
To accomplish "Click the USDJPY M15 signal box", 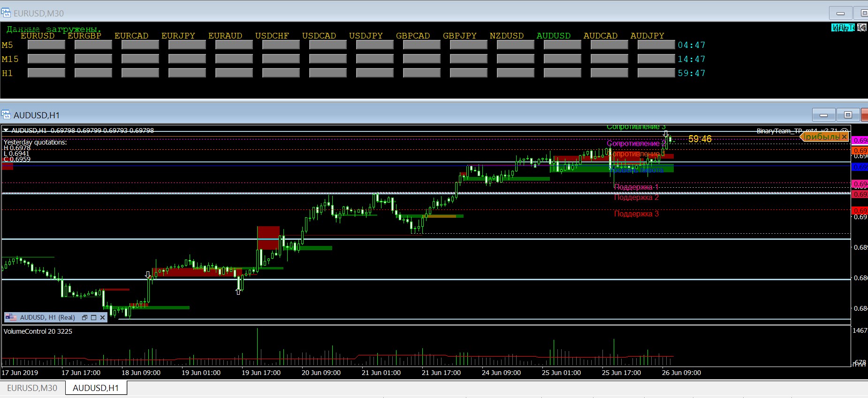I will pos(374,59).
